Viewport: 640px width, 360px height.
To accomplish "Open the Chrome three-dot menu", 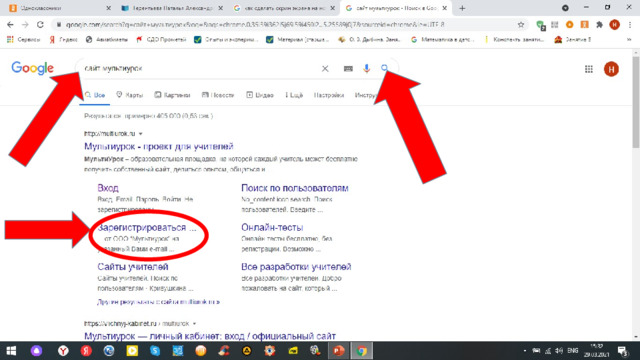I will click(x=630, y=24).
